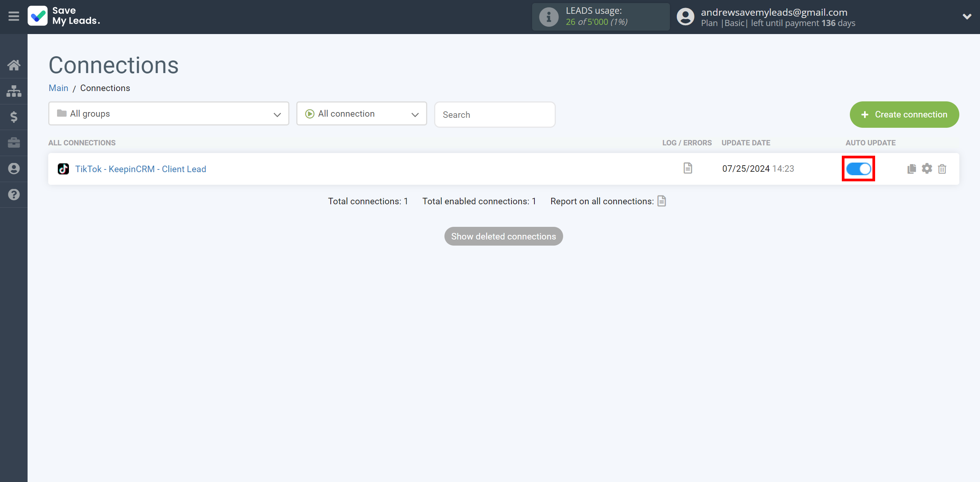980x482 pixels.
Task: Click the help question mark sidebar icon
Action: pos(14,195)
